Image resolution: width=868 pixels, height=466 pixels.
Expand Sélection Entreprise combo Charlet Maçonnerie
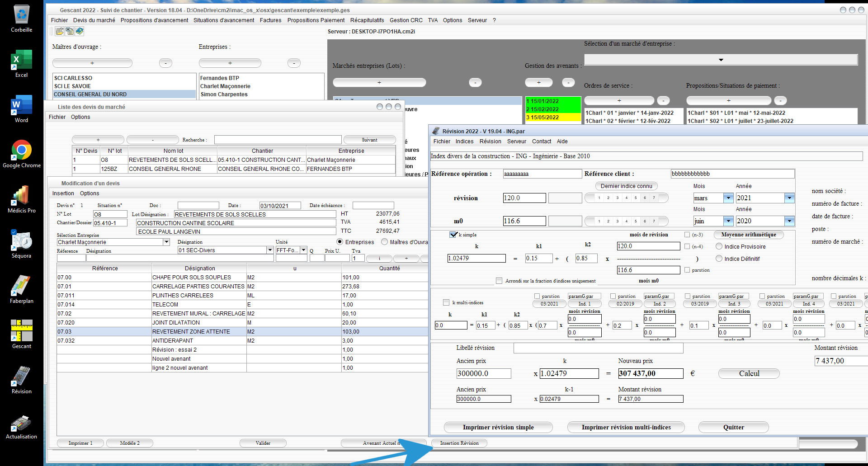[x=166, y=242]
